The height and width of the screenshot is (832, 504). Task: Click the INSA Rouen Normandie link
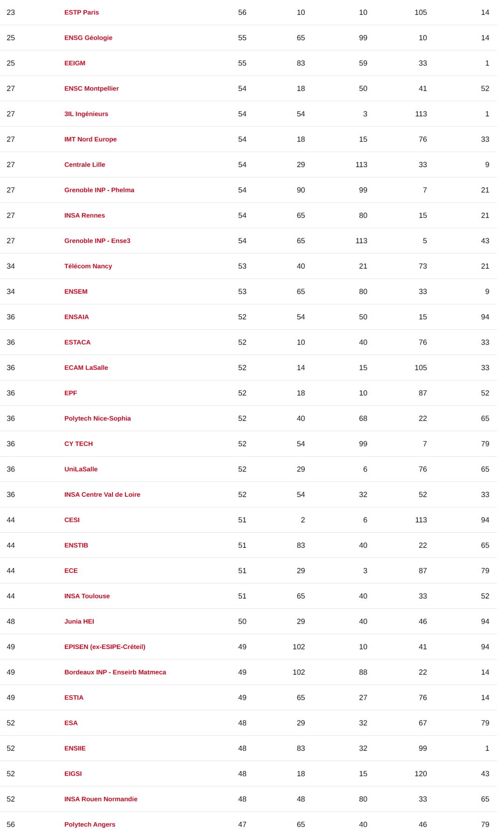click(x=101, y=799)
